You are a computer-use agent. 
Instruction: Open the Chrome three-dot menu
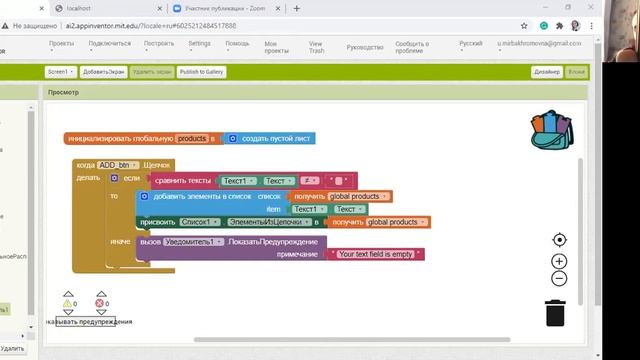pyautogui.click(x=591, y=26)
